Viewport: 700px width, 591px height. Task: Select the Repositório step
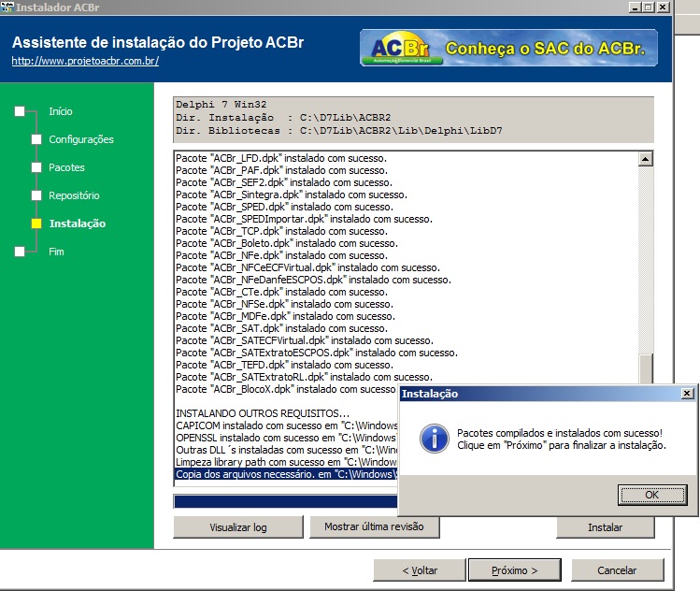pos(74,195)
